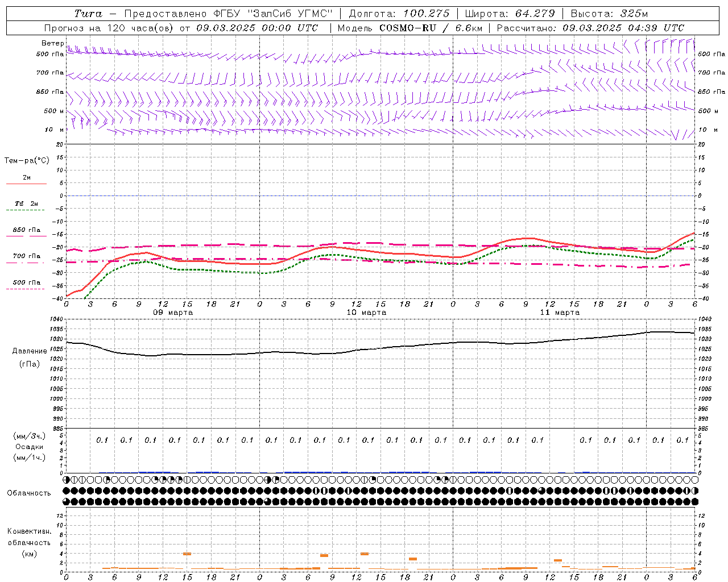Click the "Ветер" wind panel label
The width and height of the screenshot is (728, 582).
click(x=53, y=43)
